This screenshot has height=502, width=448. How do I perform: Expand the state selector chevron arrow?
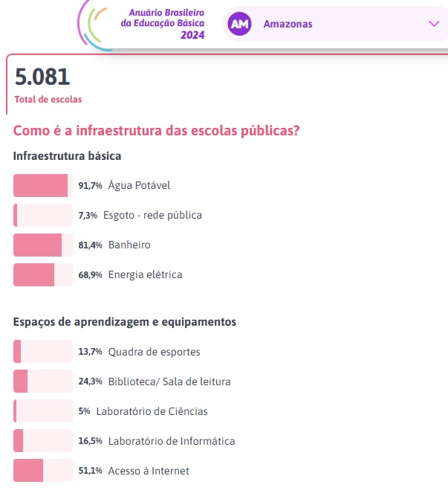[x=434, y=24]
